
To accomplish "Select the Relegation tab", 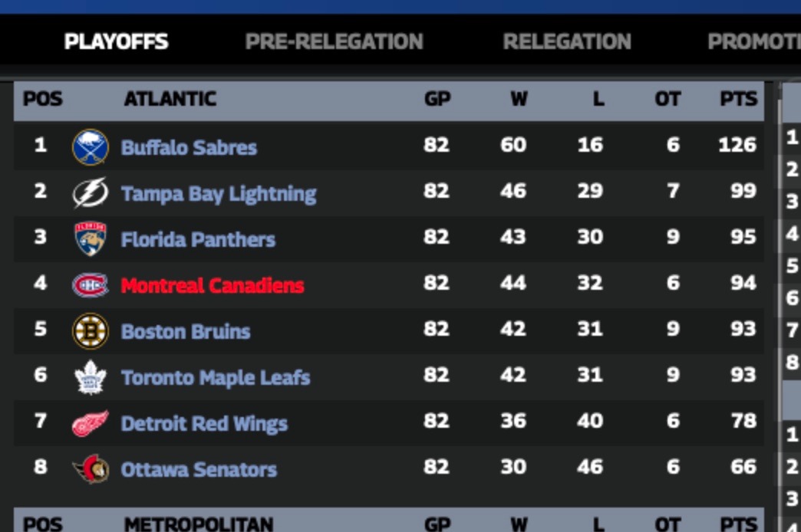I will [x=567, y=41].
